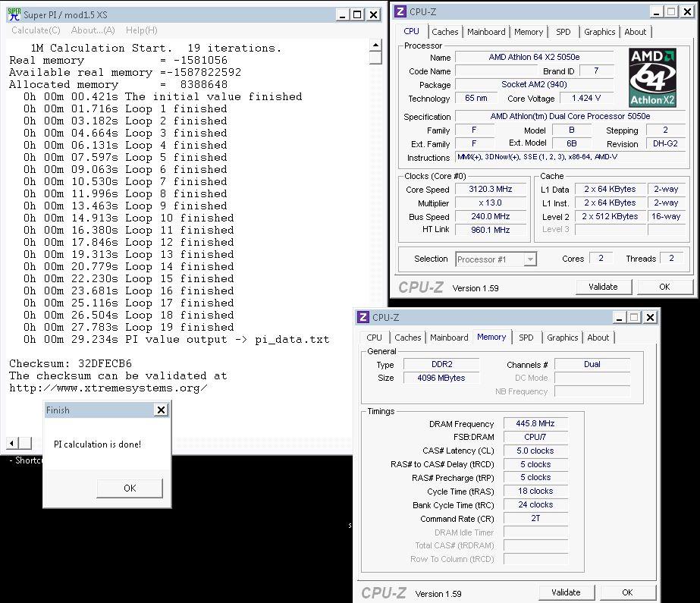Click scroll left arrow in Super PI window
This screenshot has height=603, width=700.
[x=12, y=443]
